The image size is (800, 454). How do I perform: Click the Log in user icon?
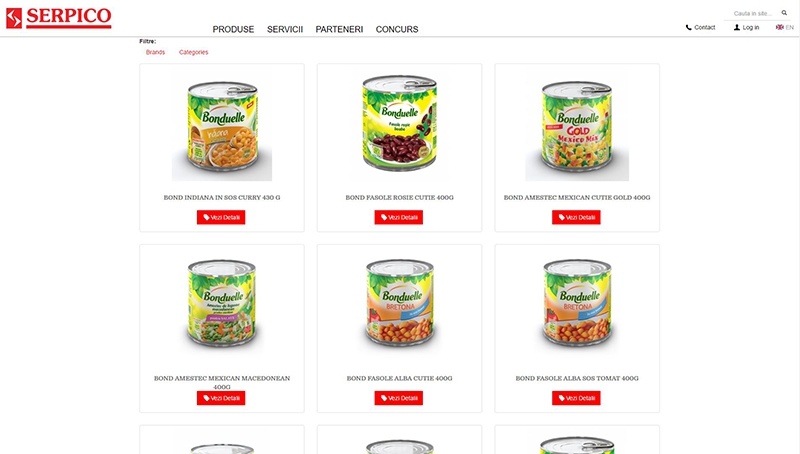737,28
